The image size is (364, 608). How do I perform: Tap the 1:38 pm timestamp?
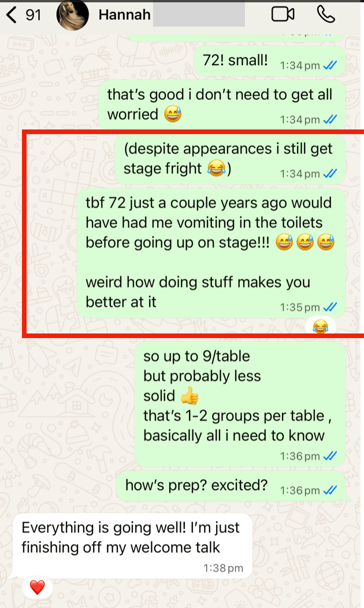coord(223,568)
